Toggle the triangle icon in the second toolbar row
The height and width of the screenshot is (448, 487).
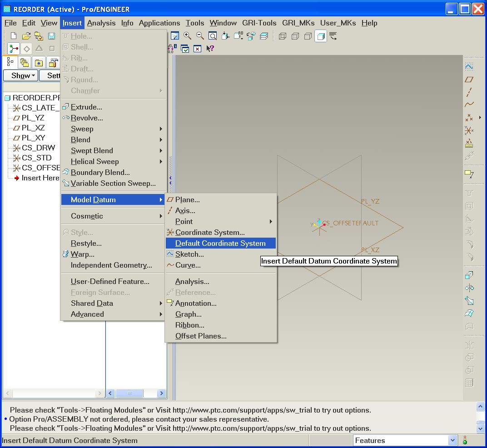click(39, 49)
